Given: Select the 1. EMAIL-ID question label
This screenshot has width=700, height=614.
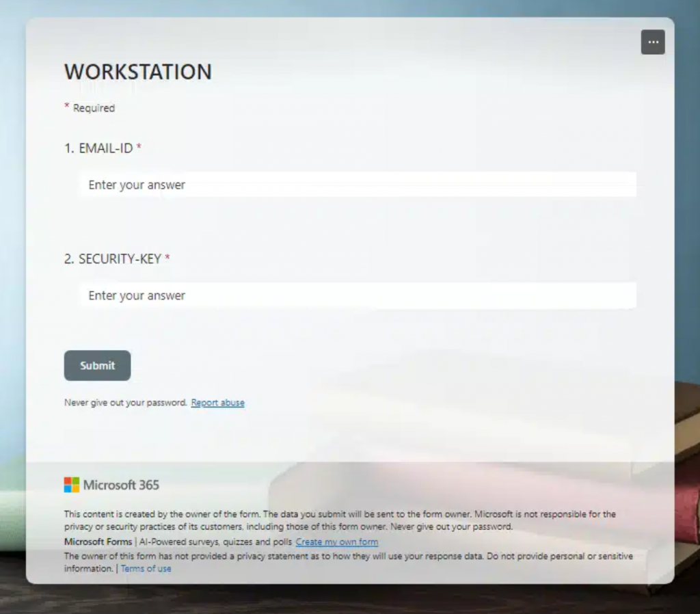Looking at the screenshot, I should point(98,148).
